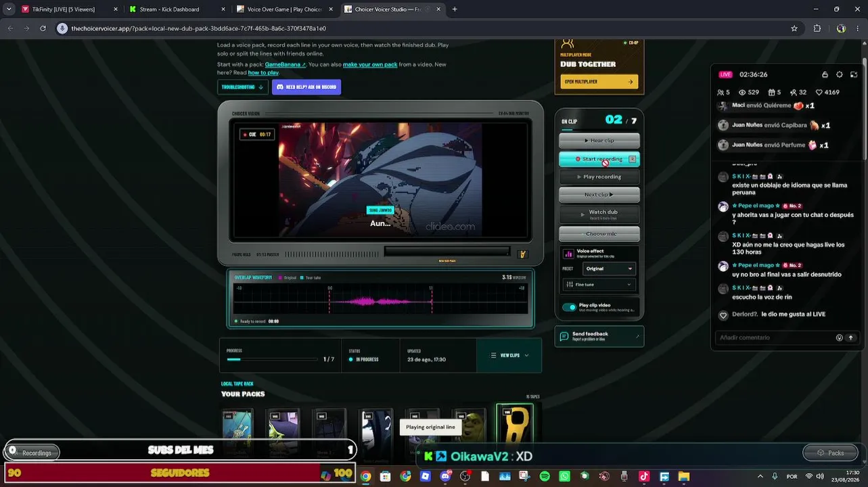The image size is (868, 487).
Task: Open the volume control in system tray
Action: pyautogui.click(x=821, y=476)
